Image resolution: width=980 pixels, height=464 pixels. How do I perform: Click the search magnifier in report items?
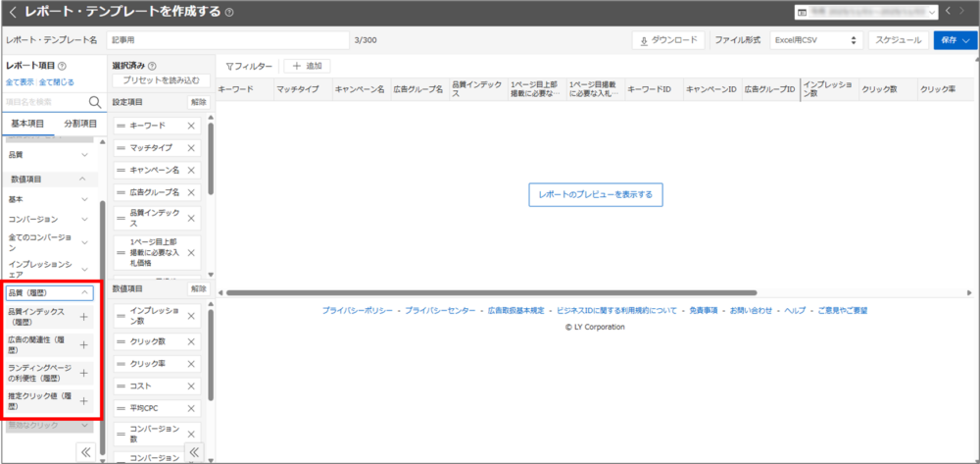click(x=95, y=102)
